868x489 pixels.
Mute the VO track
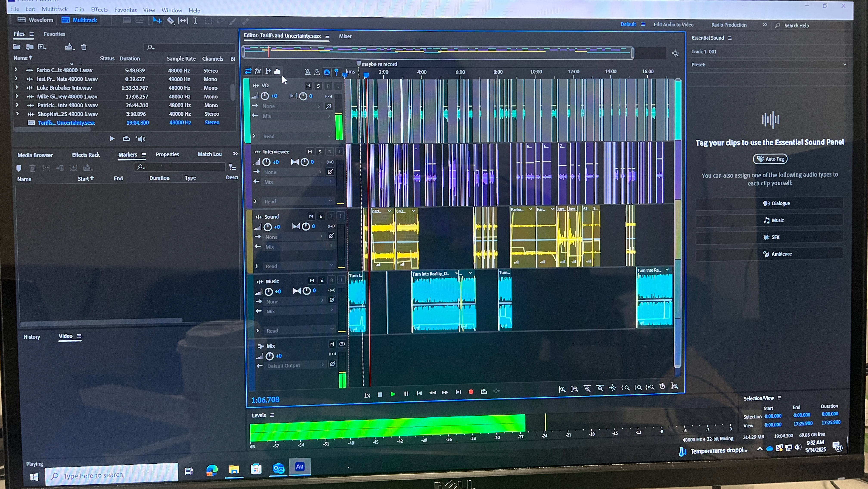pos(308,86)
